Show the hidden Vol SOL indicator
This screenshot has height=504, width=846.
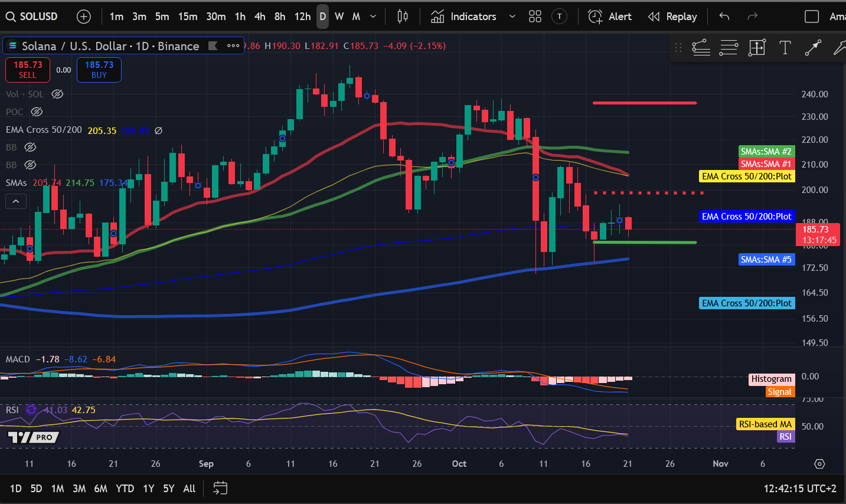(57, 94)
